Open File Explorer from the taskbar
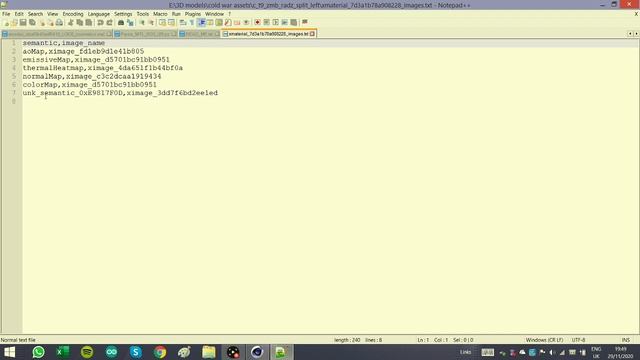Image resolution: width=640 pixels, height=360 pixels. pos(209,352)
